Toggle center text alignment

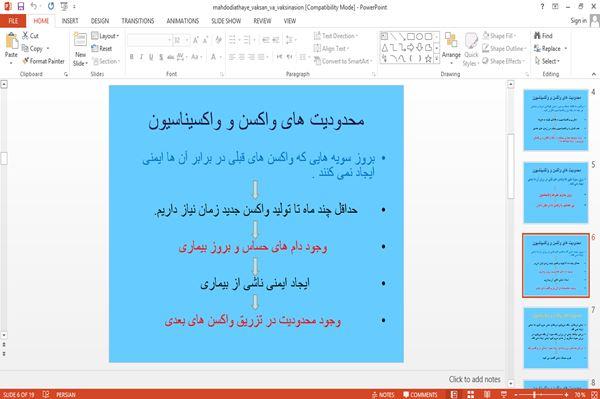coord(241,57)
